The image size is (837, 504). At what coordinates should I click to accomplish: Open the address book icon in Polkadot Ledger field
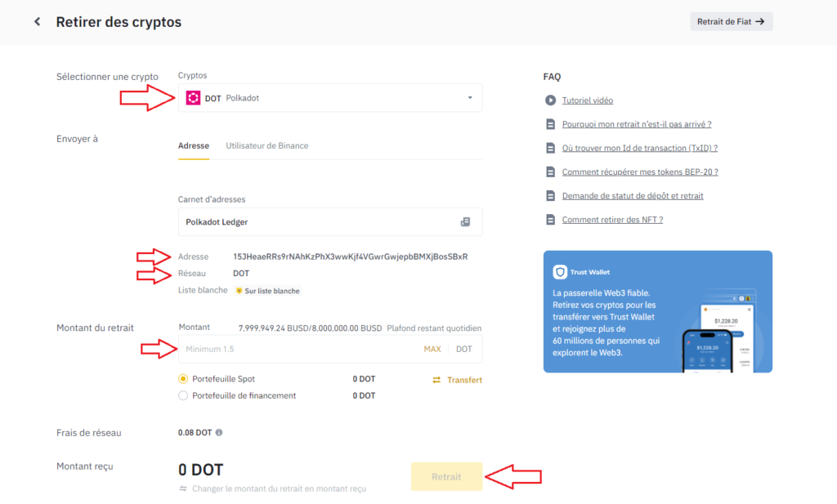pos(466,221)
